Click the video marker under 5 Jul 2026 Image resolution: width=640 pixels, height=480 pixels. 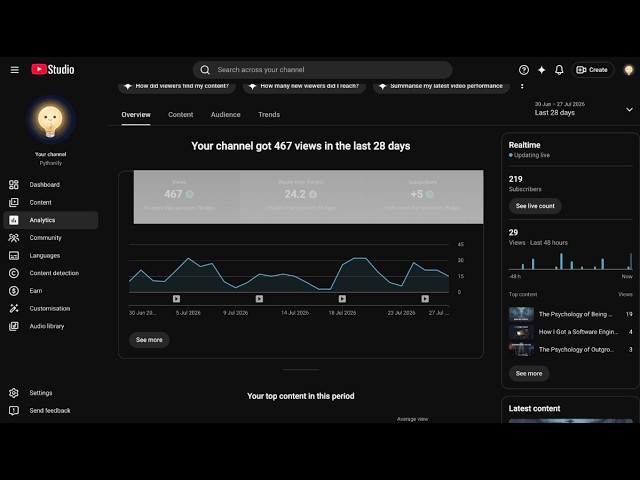(x=176, y=299)
